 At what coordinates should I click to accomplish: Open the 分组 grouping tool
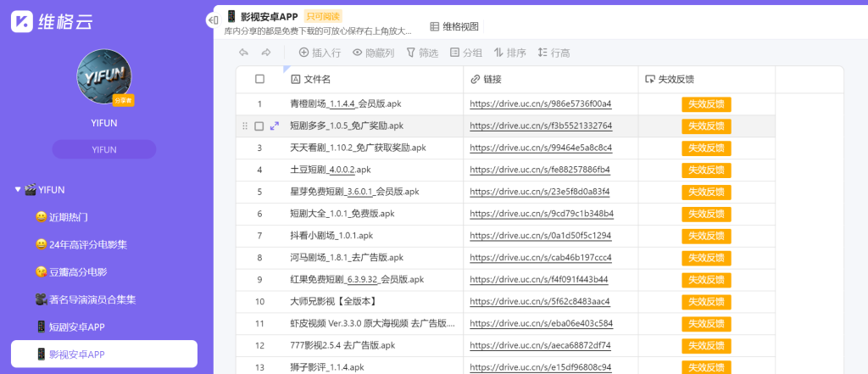point(466,53)
